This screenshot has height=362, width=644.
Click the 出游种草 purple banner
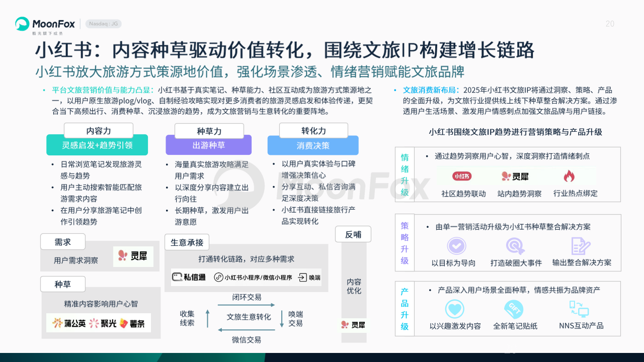tap(208, 145)
